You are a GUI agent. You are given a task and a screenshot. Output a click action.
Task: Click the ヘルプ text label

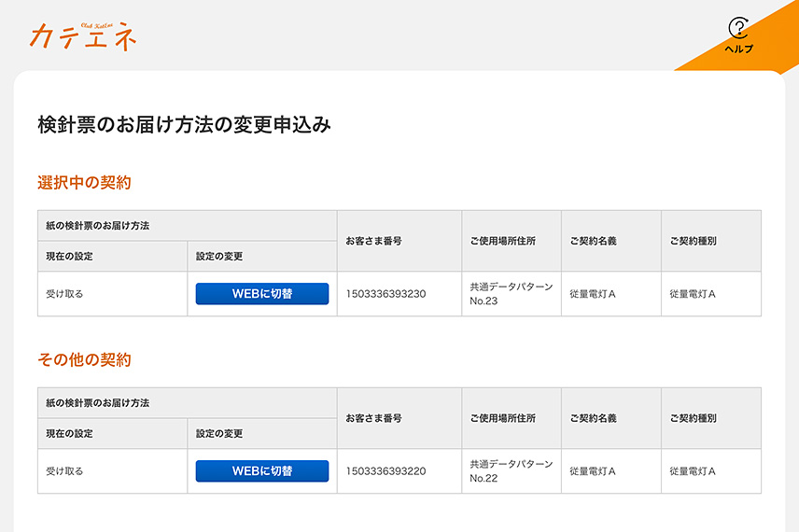pos(738,49)
